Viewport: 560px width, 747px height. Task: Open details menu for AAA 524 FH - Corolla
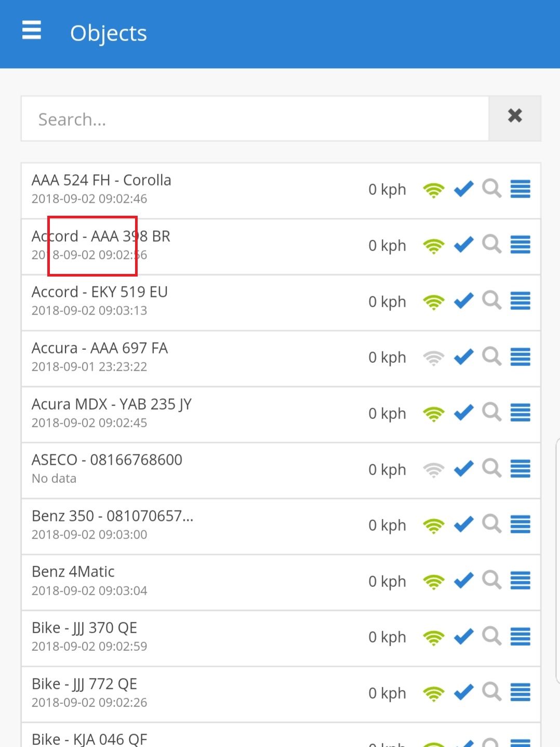point(520,189)
